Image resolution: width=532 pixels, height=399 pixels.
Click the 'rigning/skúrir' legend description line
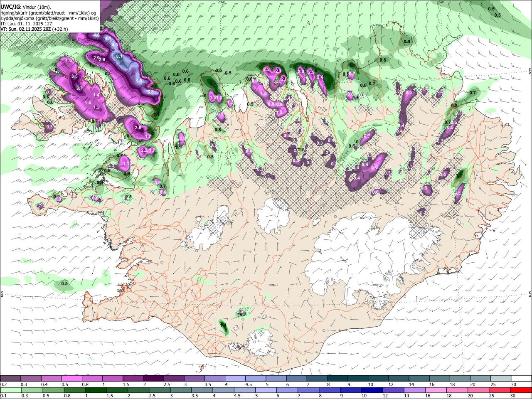[49, 13]
